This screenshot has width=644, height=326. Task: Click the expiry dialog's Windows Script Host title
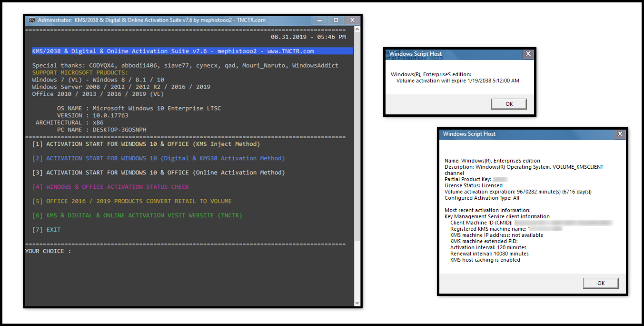coord(416,54)
